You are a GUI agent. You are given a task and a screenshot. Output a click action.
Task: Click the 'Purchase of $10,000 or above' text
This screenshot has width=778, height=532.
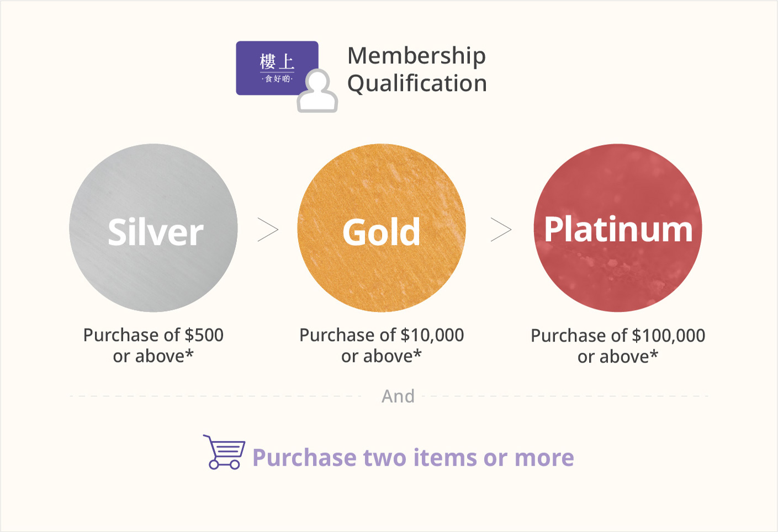(382, 345)
